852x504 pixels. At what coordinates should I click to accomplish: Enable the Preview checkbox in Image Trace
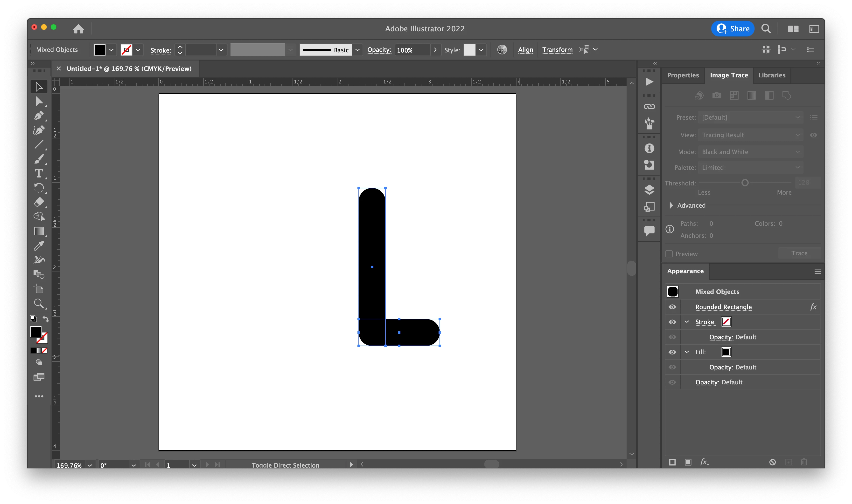click(x=669, y=254)
